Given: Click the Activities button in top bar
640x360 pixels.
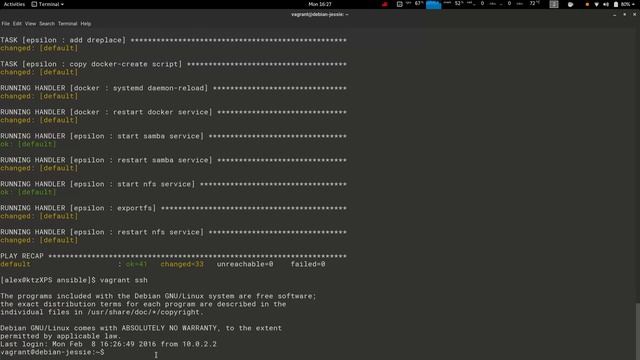Looking at the screenshot, I should pos(14,4).
